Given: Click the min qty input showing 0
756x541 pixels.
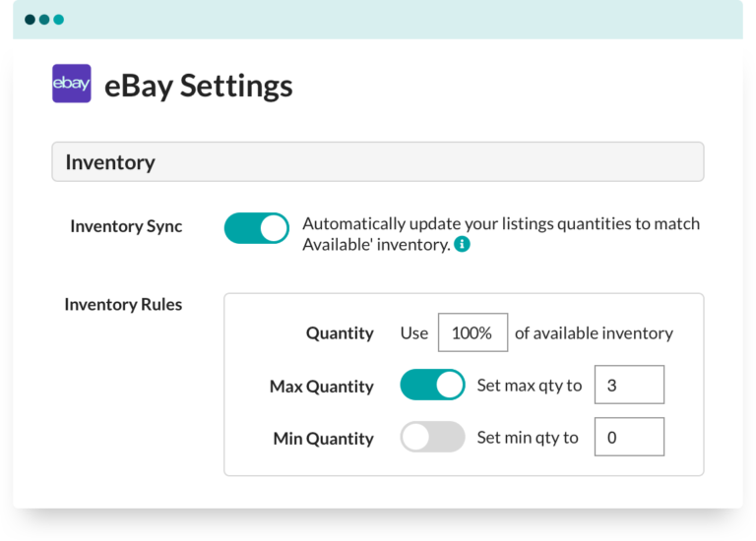Looking at the screenshot, I should pos(629,437).
